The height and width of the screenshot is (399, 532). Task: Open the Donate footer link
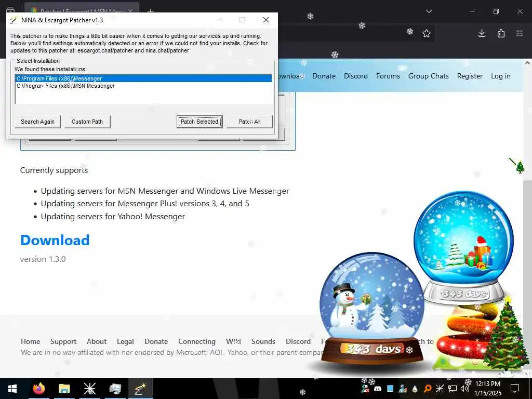(156, 341)
